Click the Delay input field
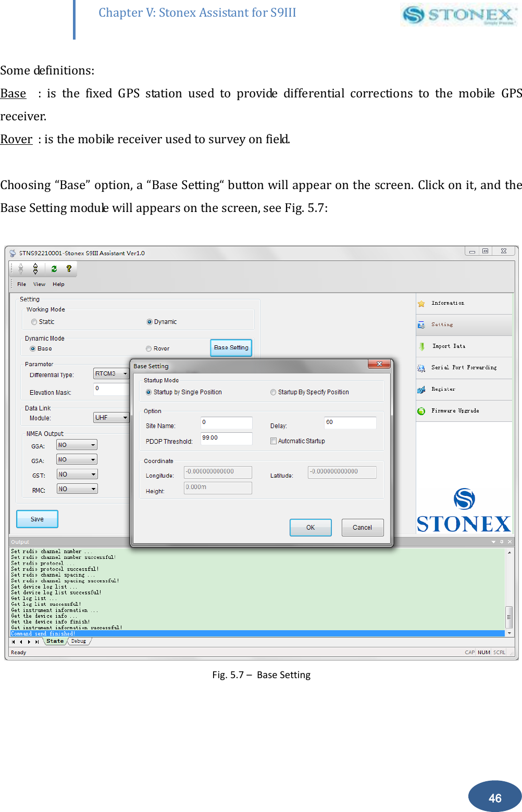Image resolution: width=522 pixels, height=812 pixels. tap(350, 422)
